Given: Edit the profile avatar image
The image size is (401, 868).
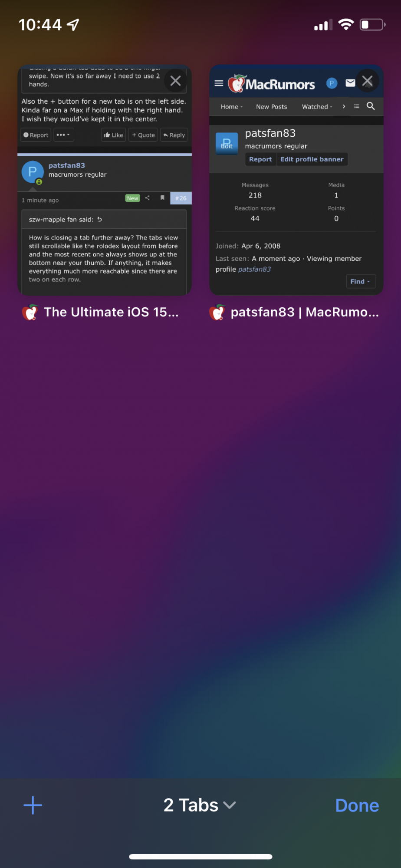Looking at the screenshot, I should click(227, 144).
